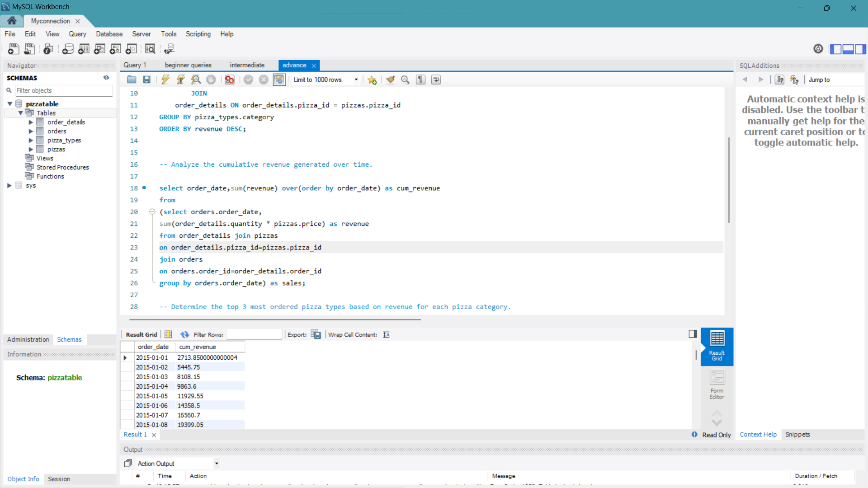Refresh result grid data
This screenshot has height=488, width=868.
(x=184, y=334)
